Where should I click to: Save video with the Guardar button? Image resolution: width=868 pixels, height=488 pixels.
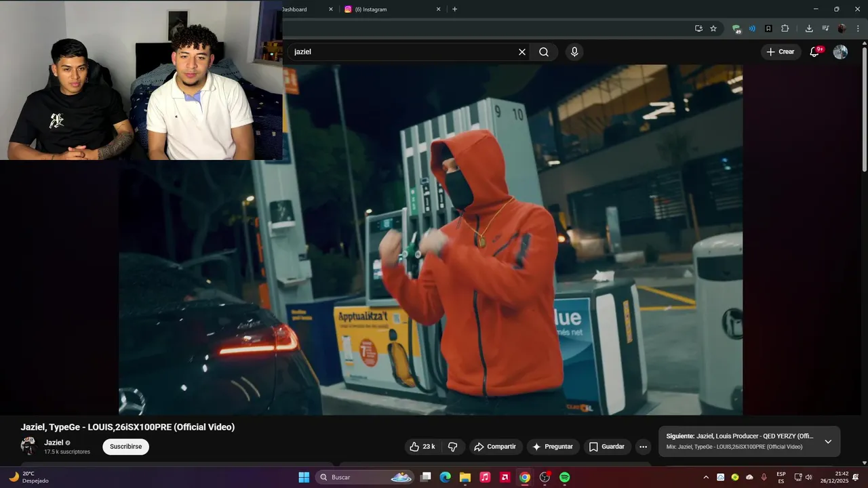607,447
